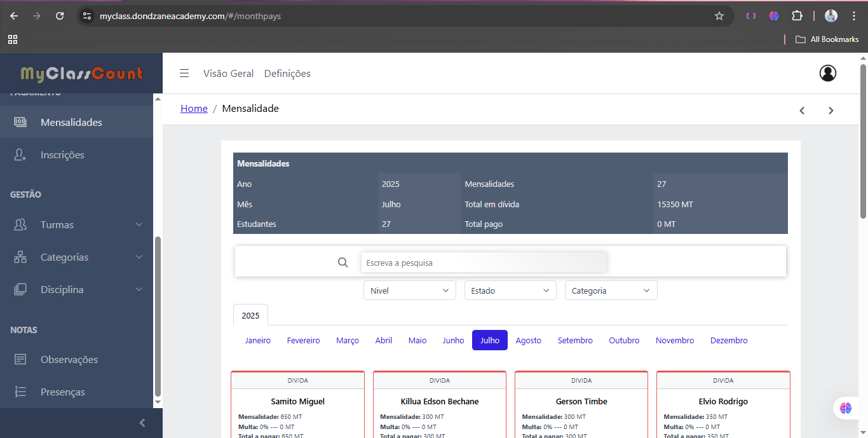
Task: Click the Home breadcrumb link
Action: (x=194, y=109)
